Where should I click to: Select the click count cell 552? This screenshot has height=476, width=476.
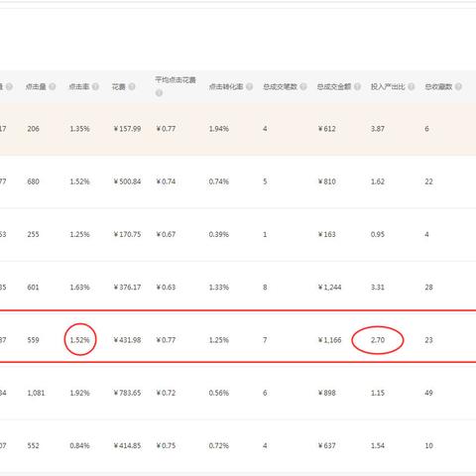(x=33, y=446)
